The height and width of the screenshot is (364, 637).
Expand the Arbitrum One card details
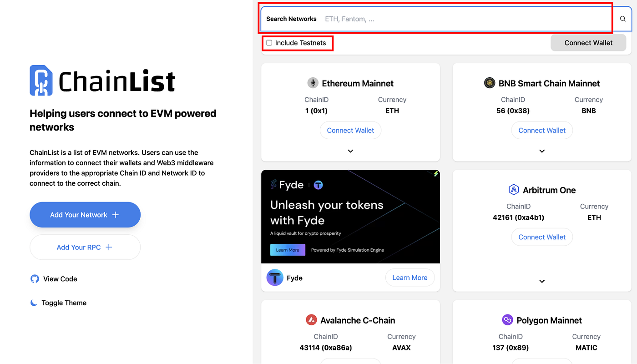point(542,281)
